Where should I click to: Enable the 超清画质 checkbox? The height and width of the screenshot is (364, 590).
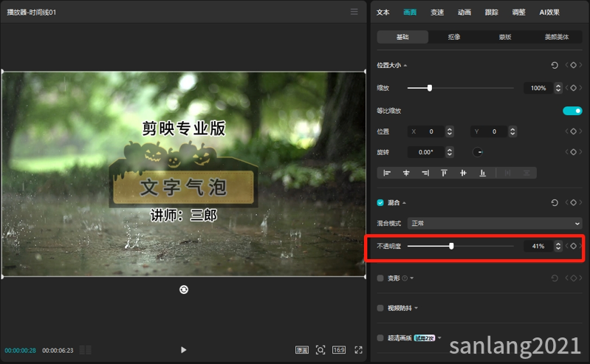pyautogui.click(x=380, y=337)
